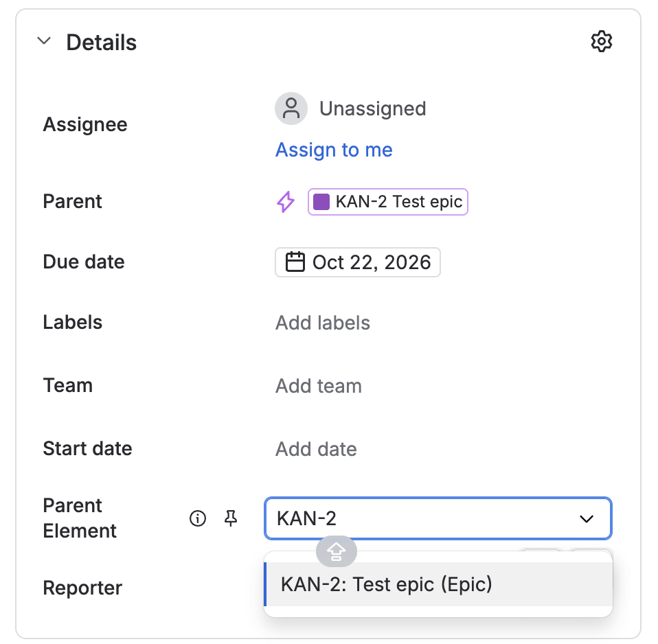Click Add labels field
This screenshot has width=658, height=644.
click(x=322, y=323)
